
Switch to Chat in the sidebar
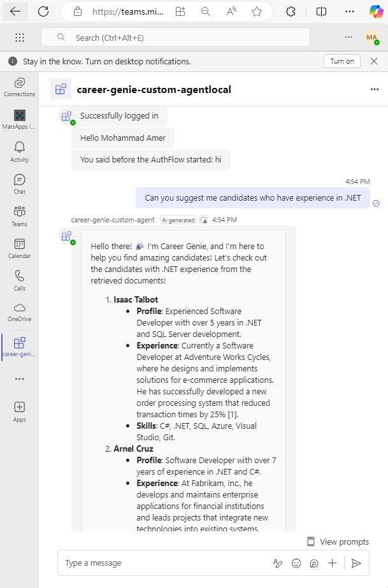pyautogui.click(x=20, y=184)
